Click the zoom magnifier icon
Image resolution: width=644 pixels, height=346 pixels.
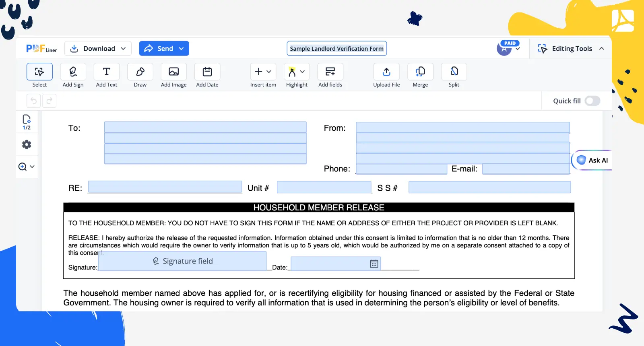click(x=23, y=167)
